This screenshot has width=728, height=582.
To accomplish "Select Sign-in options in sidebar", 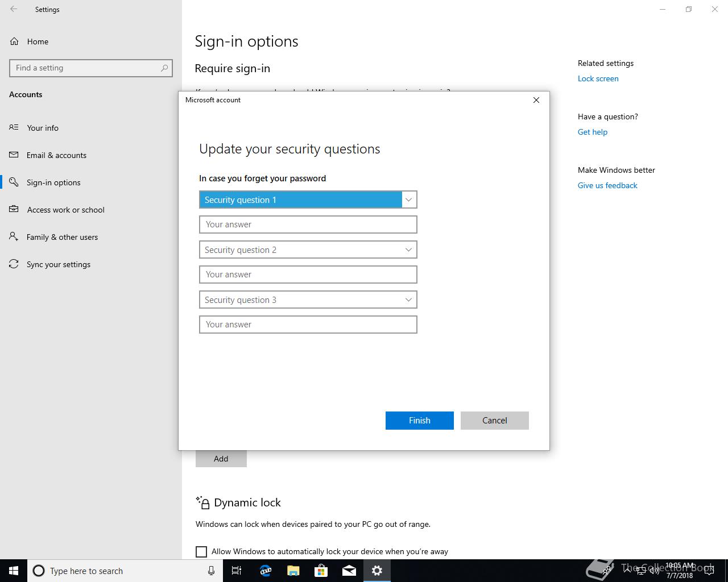I will [91, 182].
